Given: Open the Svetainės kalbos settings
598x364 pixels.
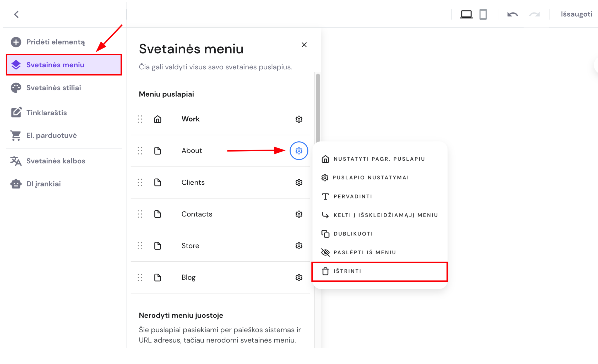Looking at the screenshot, I should pos(56,161).
